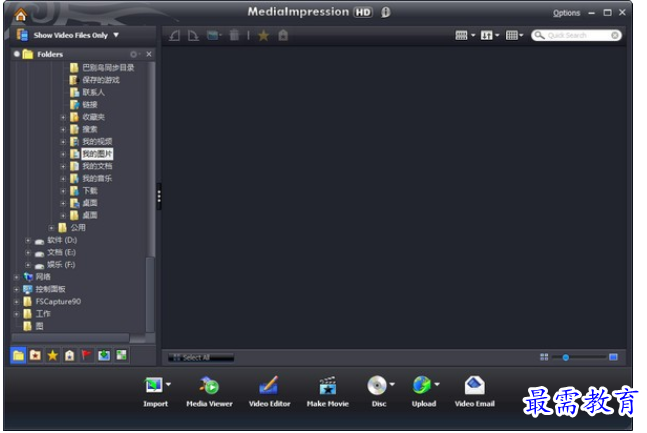Close the Folders panel
647x433 pixels.
[149, 54]
